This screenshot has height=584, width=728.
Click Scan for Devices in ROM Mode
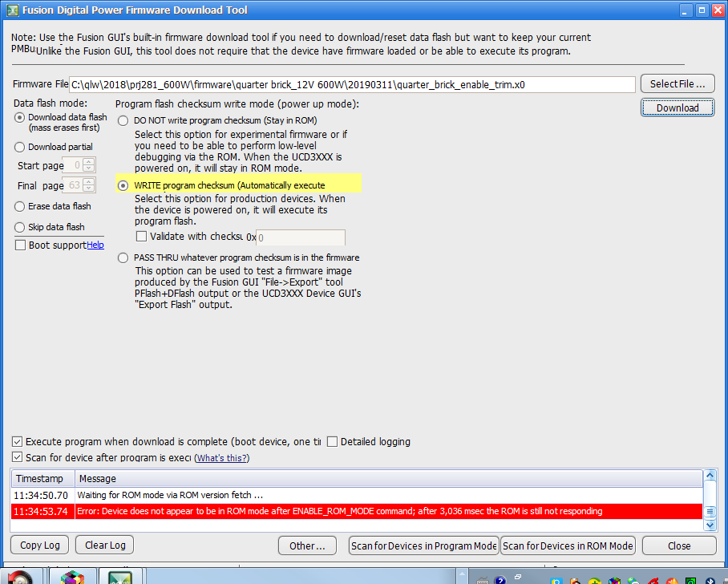coord(568,545)
